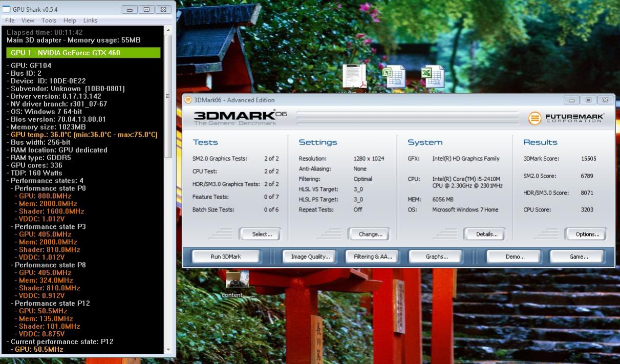Click the 'Performance state P12' heading
620x364 pixels.
pos(50,304)
